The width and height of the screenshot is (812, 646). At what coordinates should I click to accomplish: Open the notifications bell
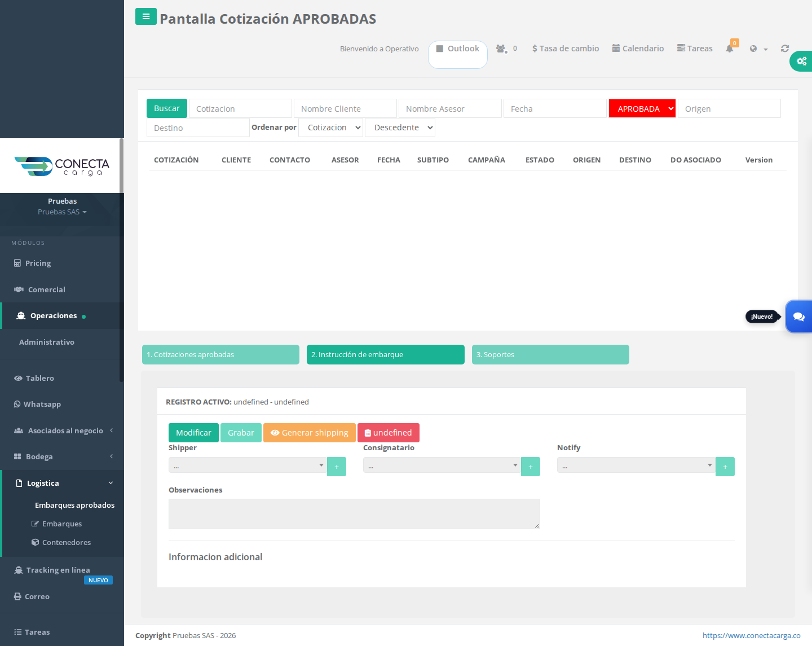click(x=730, y=49)
